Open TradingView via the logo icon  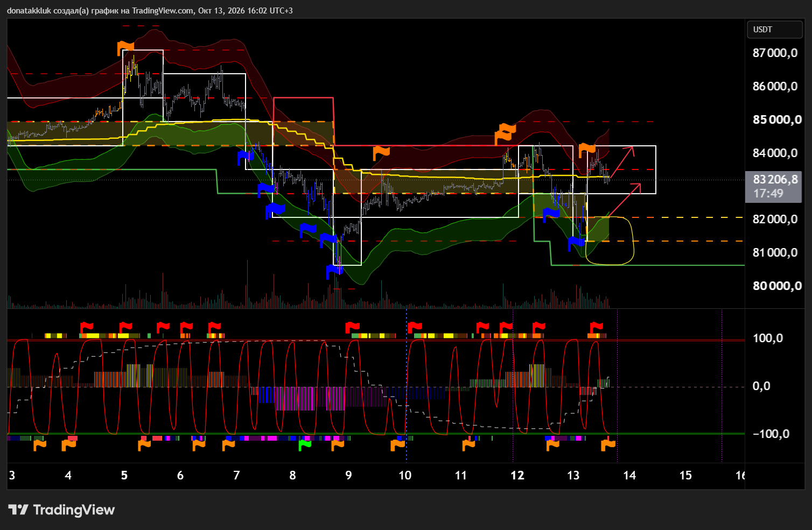coord(18,510)
